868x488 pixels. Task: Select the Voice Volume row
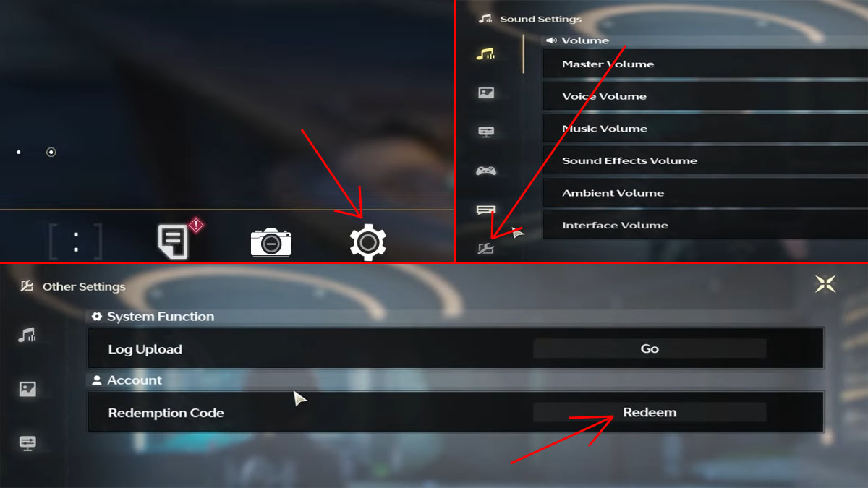pos(705,96)
